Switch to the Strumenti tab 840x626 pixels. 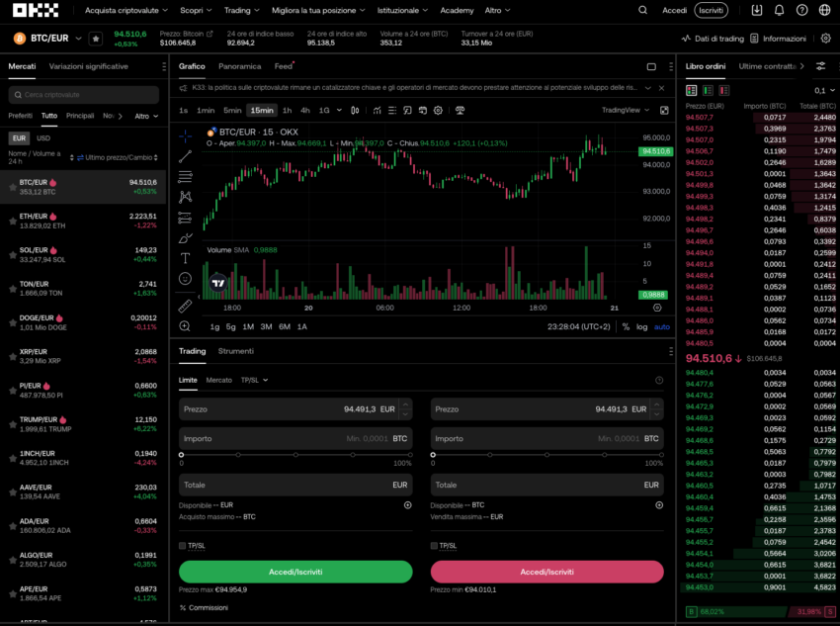(236, 351)
